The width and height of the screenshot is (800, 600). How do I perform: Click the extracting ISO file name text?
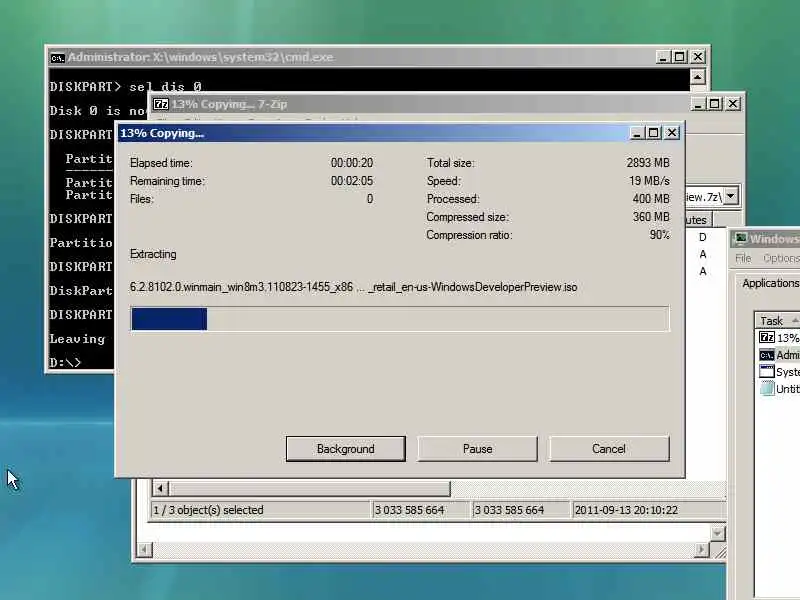(x=353, y=287)
